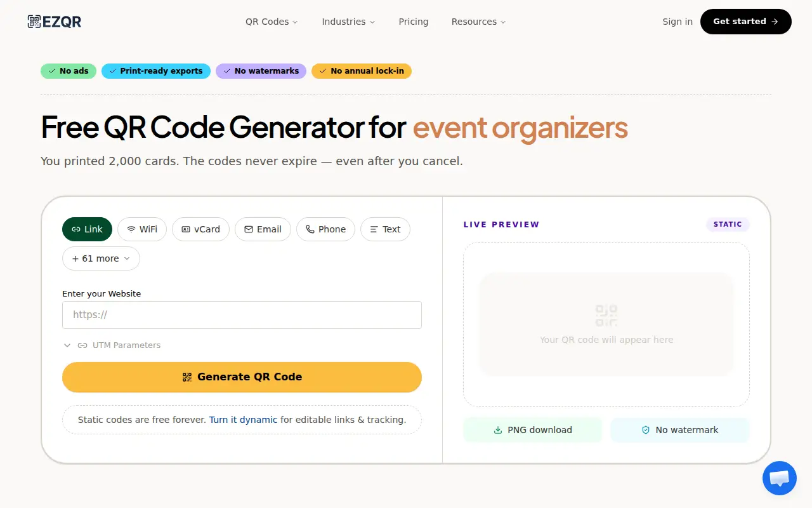Open the QR Codes nav dropdown
Viewport: 812px width, 508px height.
click(x=272, y=22)
